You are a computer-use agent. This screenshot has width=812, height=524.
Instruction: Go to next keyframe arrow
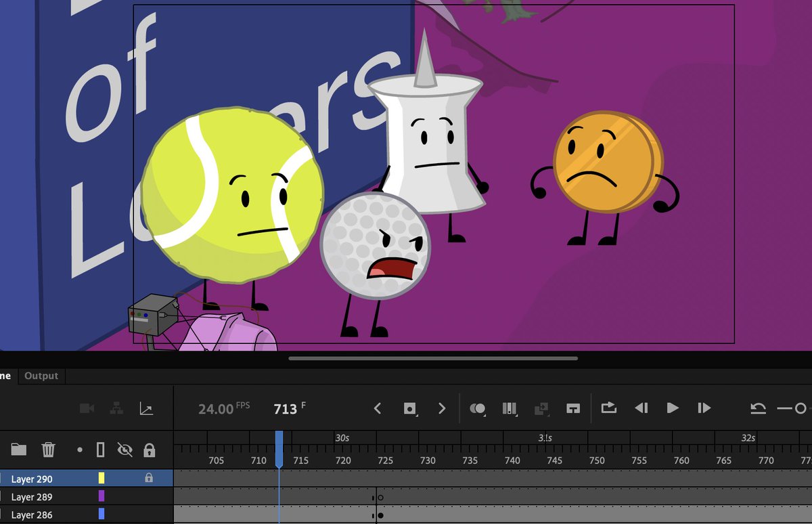point(442,408)
